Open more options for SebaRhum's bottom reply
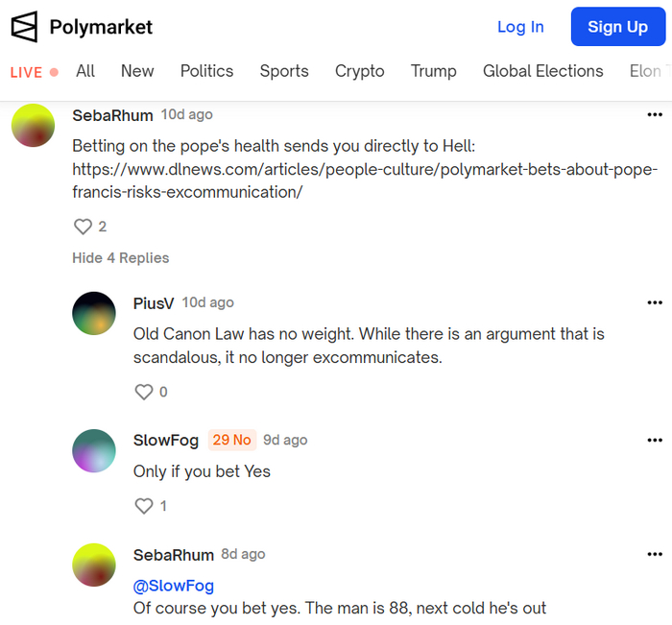672x625 pixels. (x=655, y=555)
